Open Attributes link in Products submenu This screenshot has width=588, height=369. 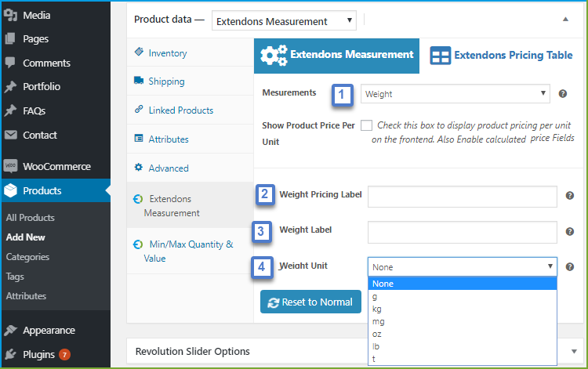pos(26,296)
